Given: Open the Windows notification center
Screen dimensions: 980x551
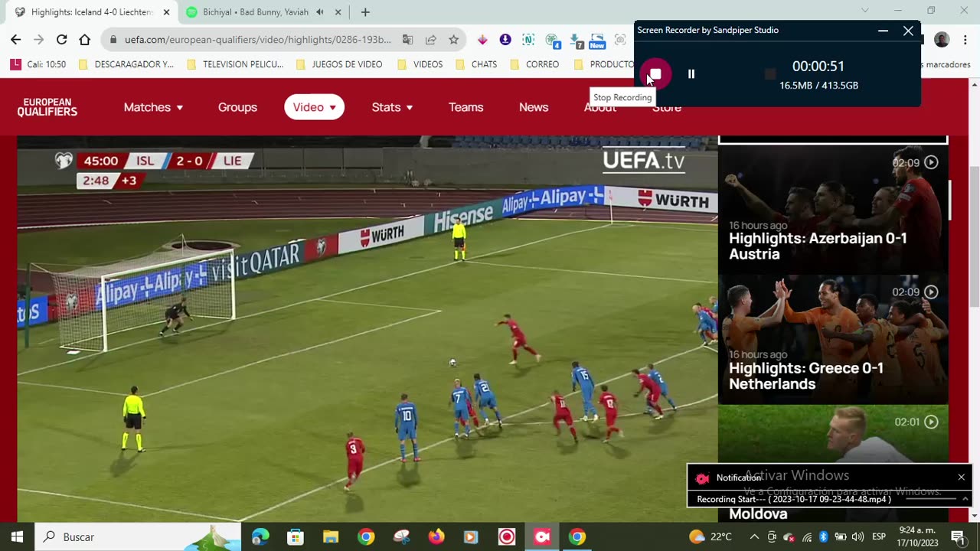Looking at the screenshot, I should click(x=957, y=536).
